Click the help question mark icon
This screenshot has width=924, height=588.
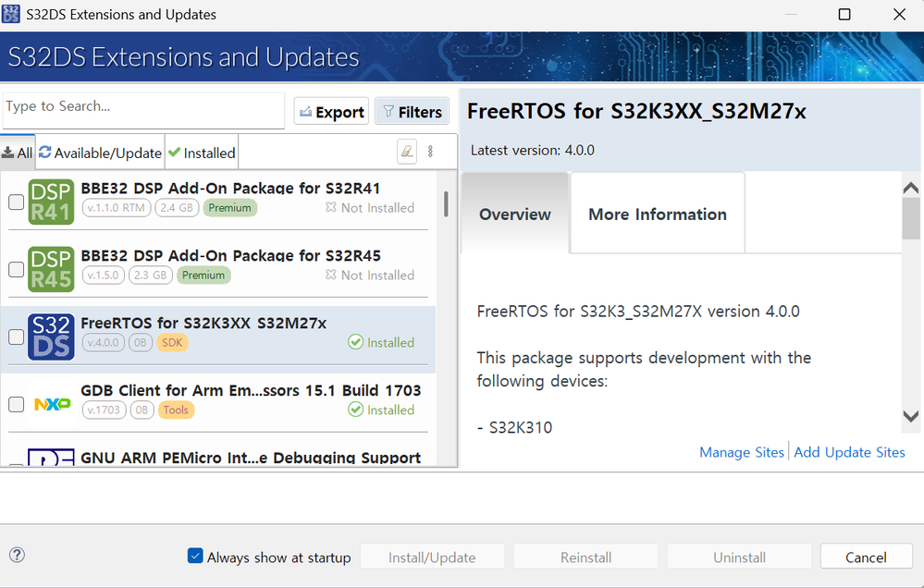17,555
